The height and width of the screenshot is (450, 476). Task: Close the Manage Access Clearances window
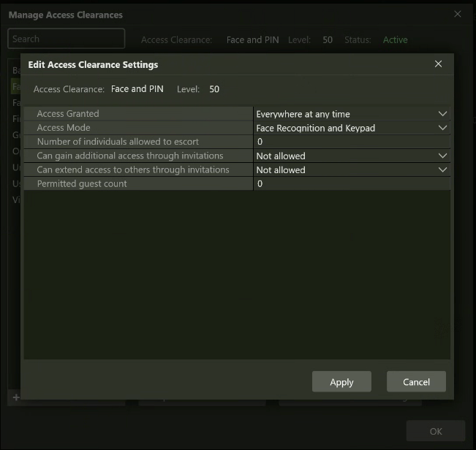[458, 15]
